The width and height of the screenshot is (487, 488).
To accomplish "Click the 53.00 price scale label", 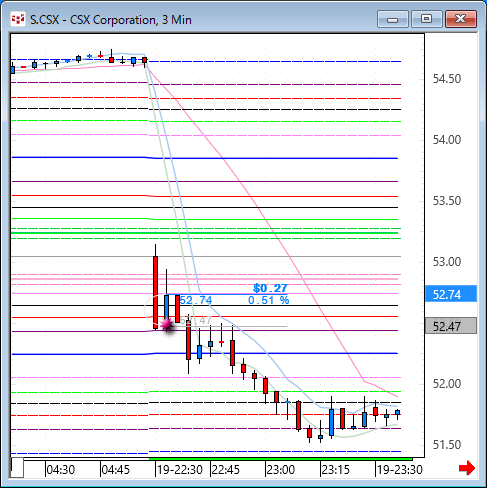I will 447,262.
